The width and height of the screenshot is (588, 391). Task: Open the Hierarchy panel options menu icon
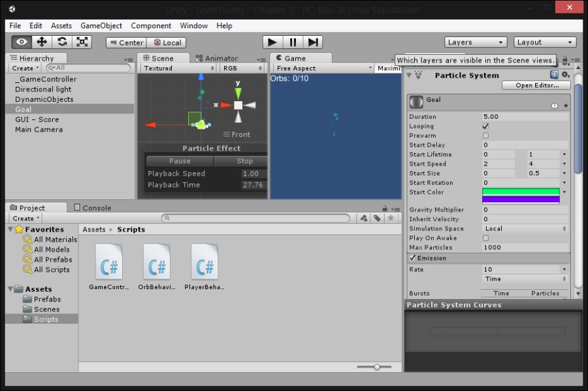(x=129, y=59)
